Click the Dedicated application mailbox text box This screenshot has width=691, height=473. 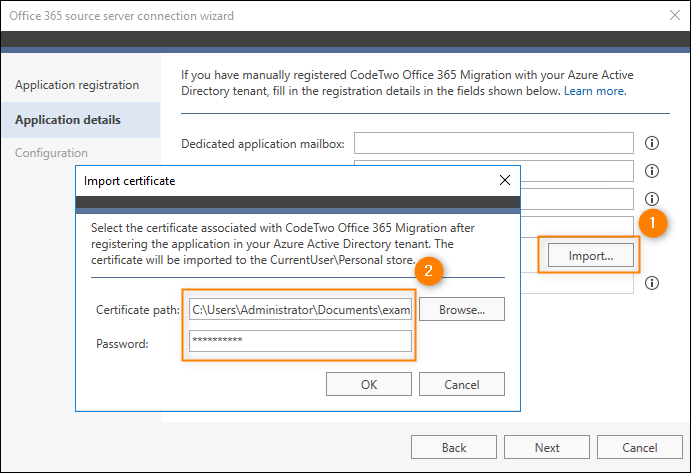tap(494, 143)
